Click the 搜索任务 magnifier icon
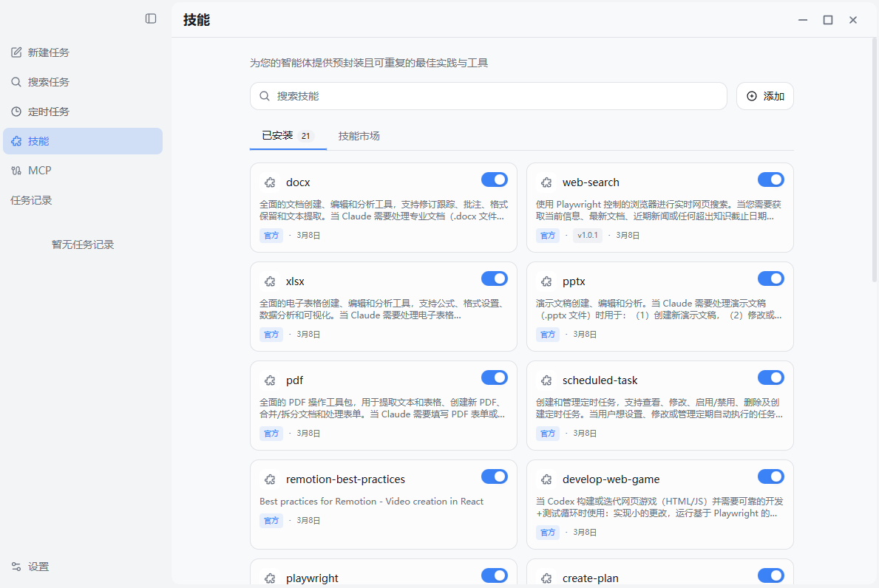The image size is (879, 588). [x=16, y=82]
